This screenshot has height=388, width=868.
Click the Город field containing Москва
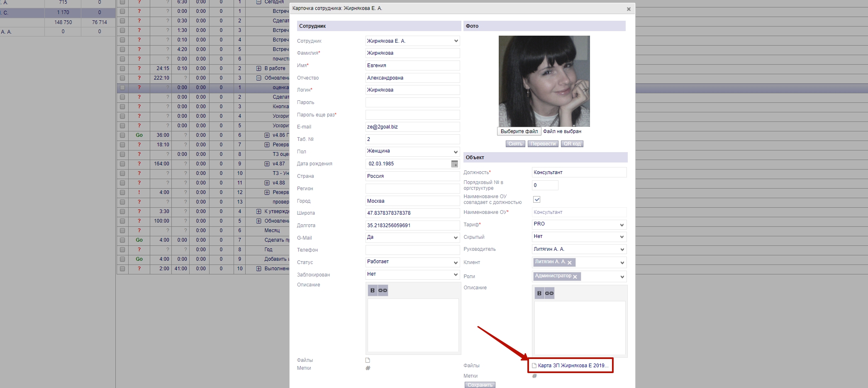[x=412, y=201]
